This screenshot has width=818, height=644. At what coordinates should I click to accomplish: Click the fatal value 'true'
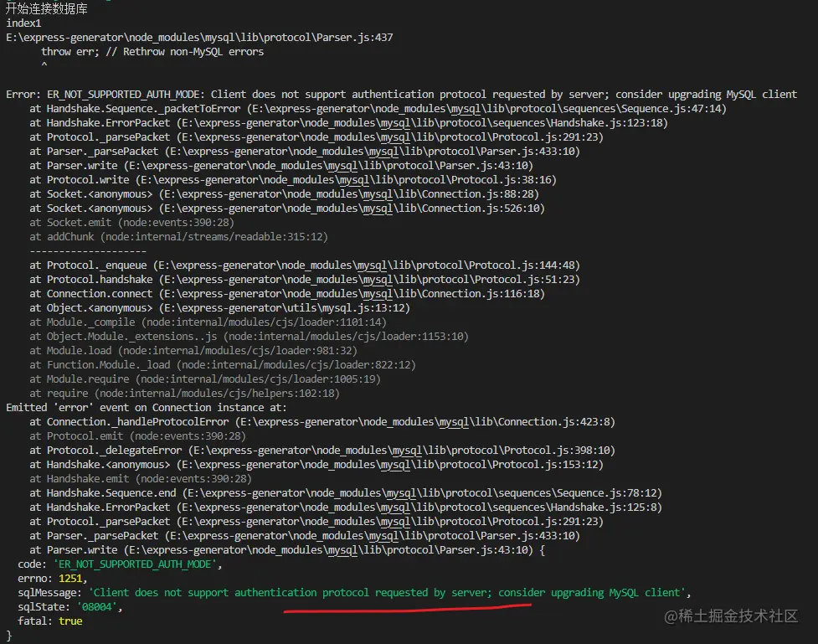click(70, 621)
